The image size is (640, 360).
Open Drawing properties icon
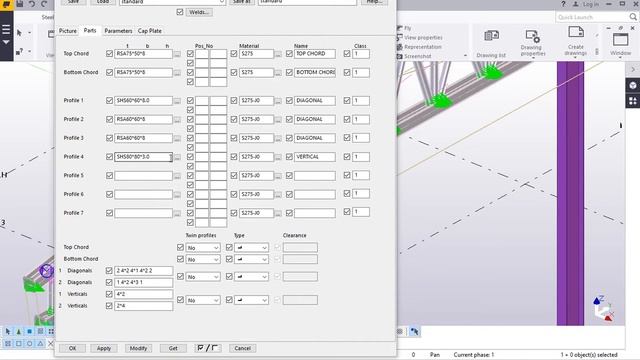click(533, 36)
